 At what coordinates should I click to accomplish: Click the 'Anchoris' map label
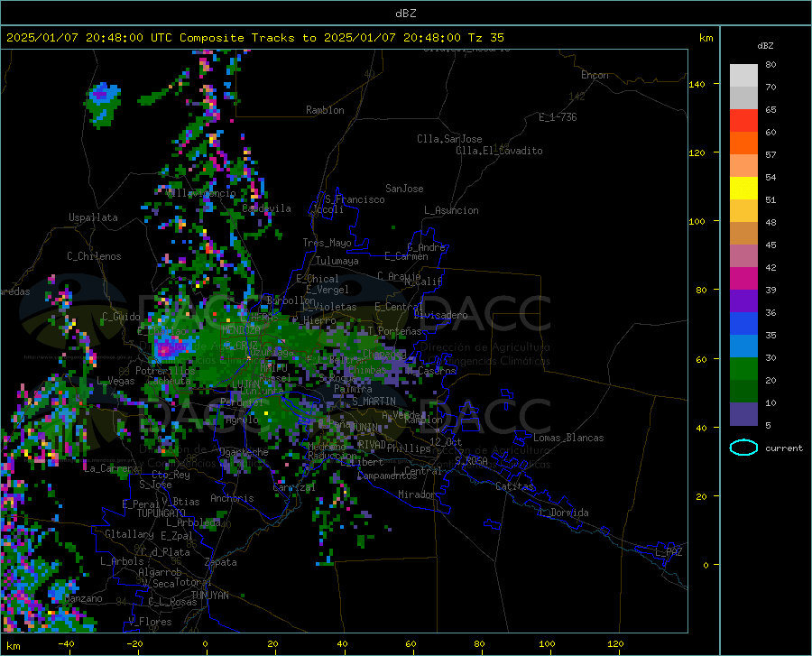[x=232, y=498]
